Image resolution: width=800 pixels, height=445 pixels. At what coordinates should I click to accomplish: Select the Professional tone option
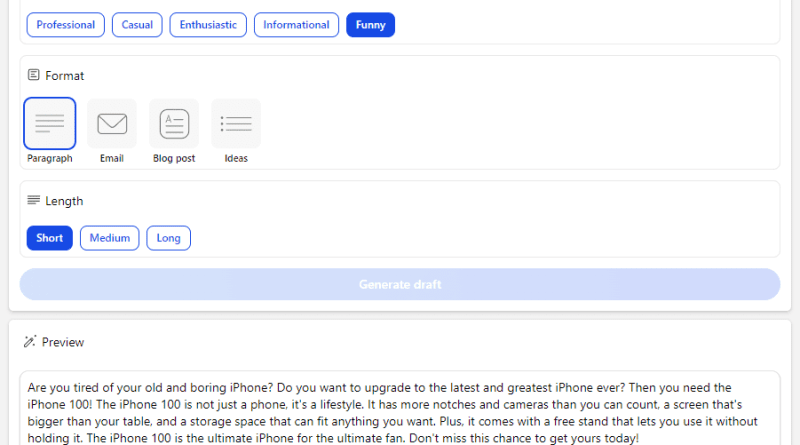[65, 25]
